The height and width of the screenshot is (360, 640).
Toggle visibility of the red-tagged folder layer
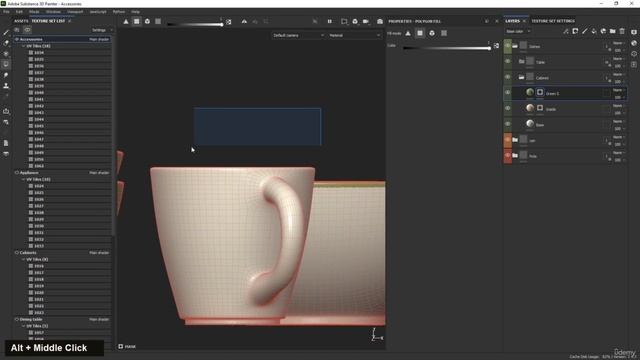click(508, 155)
